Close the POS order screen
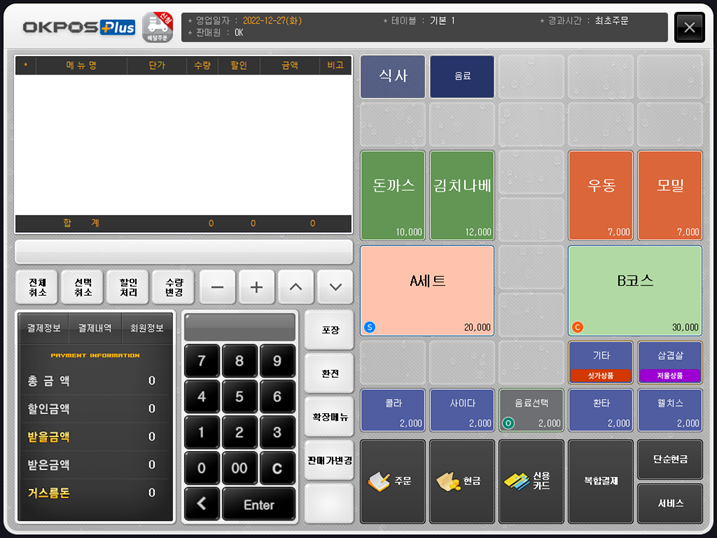The width and height of the screenshot is (717, 538). 689,27
